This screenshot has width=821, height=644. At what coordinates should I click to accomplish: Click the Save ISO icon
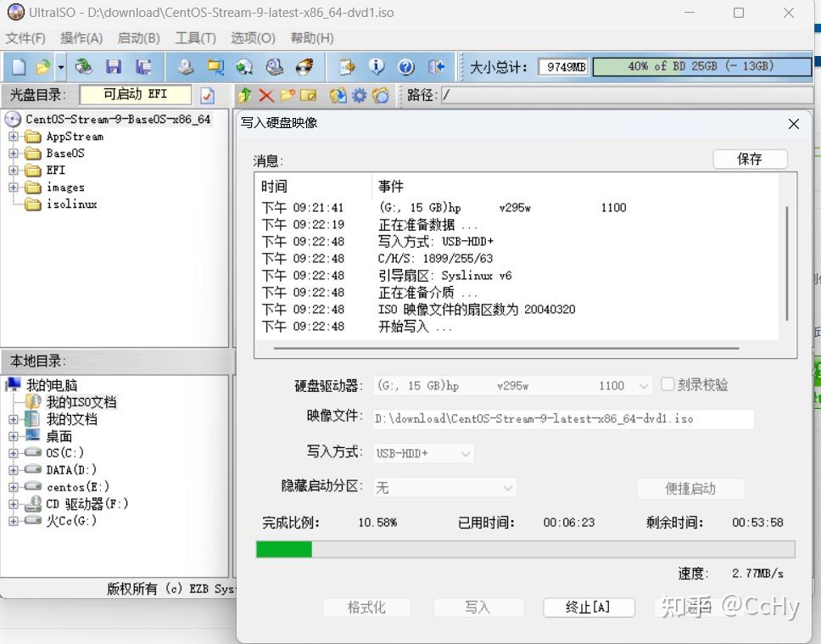pos(114,66)
